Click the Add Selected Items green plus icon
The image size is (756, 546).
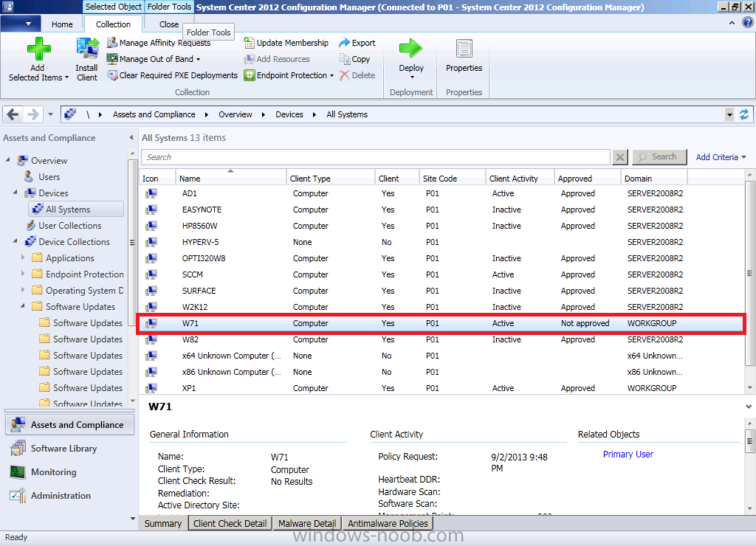click(x=38, y=49)
